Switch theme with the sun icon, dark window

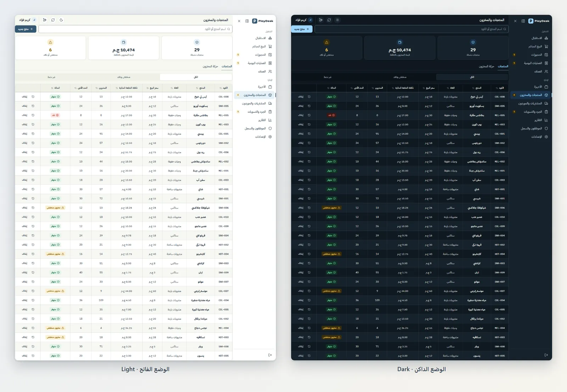click(x=337, y=20)
